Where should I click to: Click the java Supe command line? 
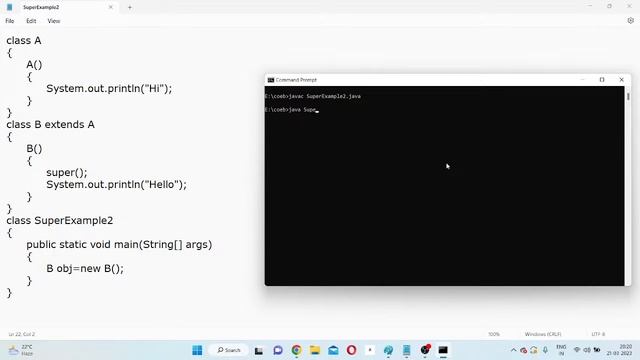[291, 110]
